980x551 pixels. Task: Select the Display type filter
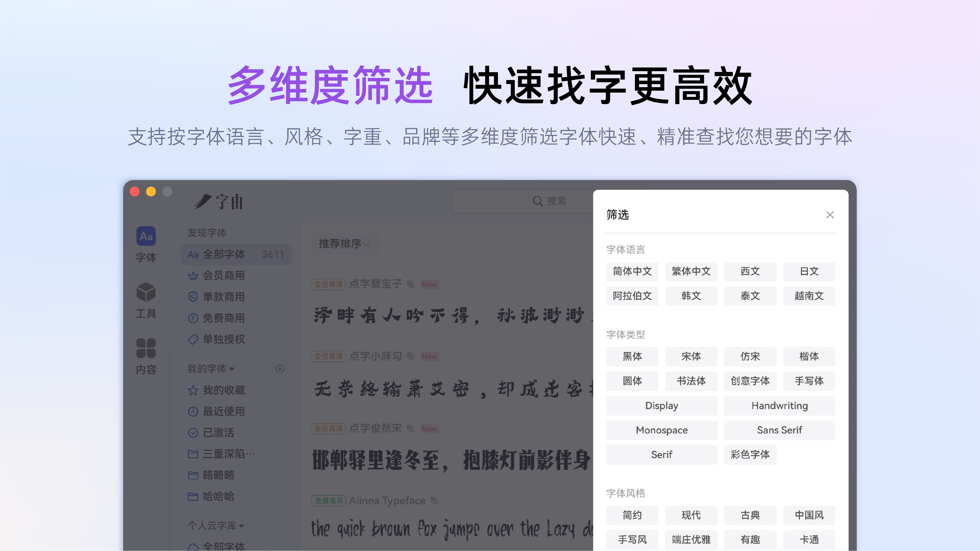(x=662, y=406)
